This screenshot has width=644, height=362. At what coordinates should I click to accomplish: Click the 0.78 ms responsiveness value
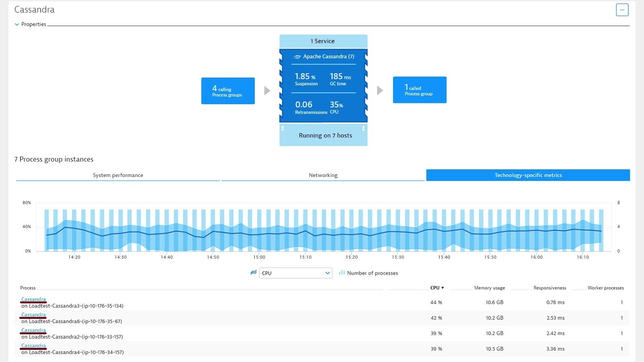(555, 302)
